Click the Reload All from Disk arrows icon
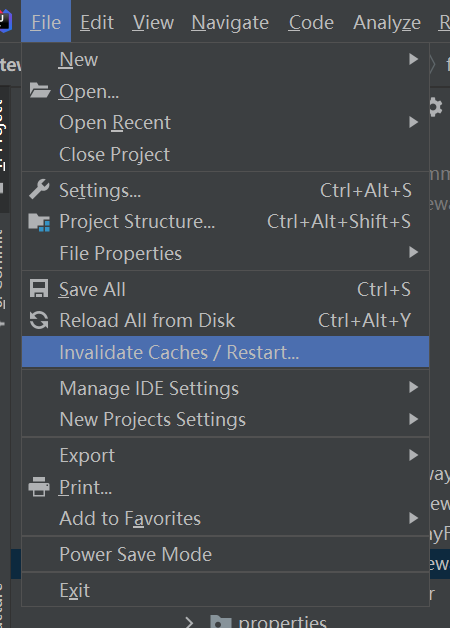450x628 pixels. coord(39,320)
